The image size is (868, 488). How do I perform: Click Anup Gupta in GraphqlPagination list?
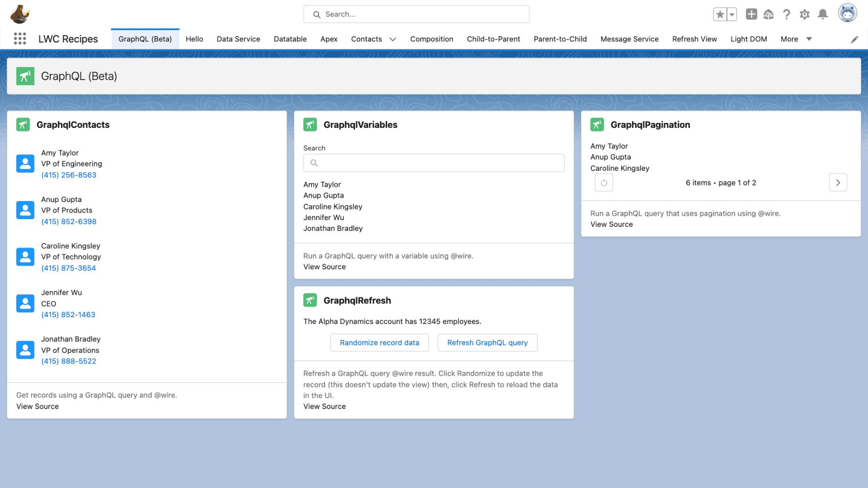(x=611, y=157)
